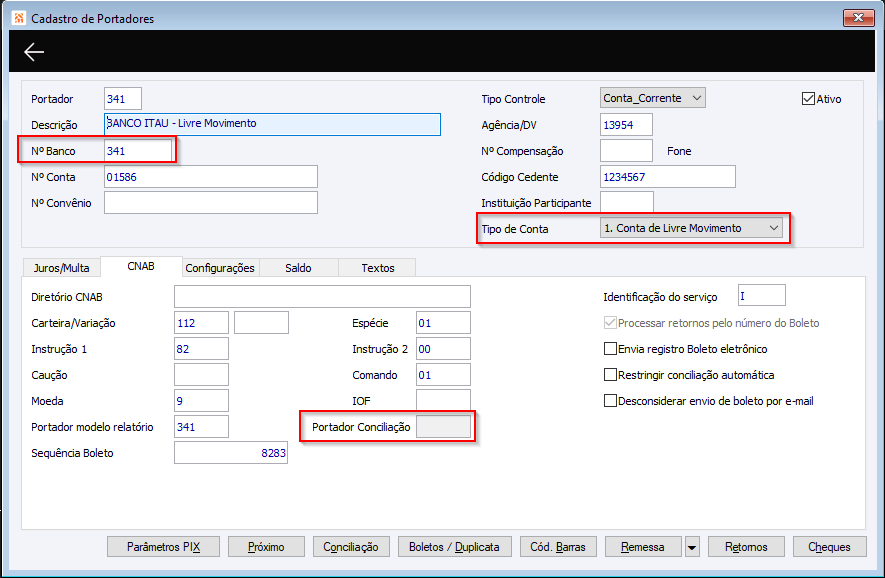Image resolution: width=885 pixels, height=578 pixels.
Task: Expand the Tipo de Conta dropdown
Action: (691, 228)
